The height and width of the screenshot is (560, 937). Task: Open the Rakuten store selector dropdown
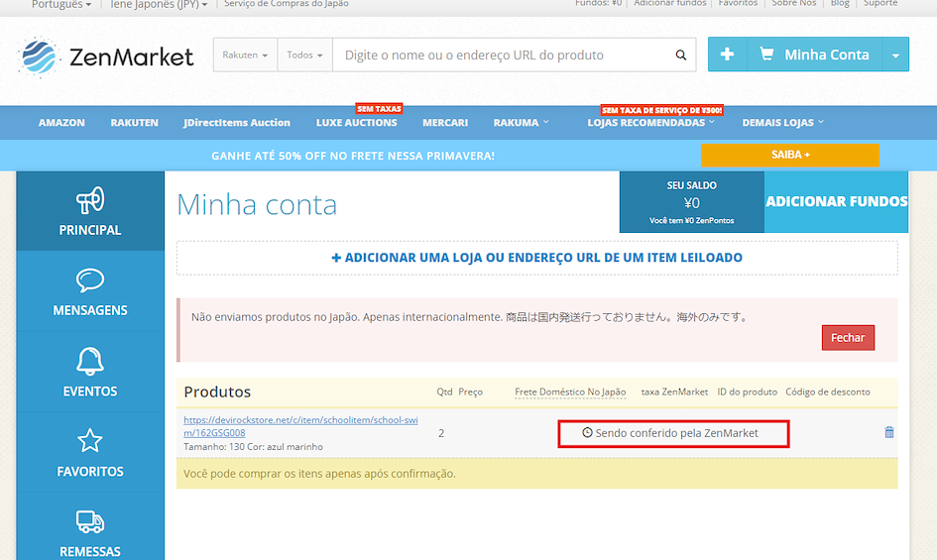(245, 55)
